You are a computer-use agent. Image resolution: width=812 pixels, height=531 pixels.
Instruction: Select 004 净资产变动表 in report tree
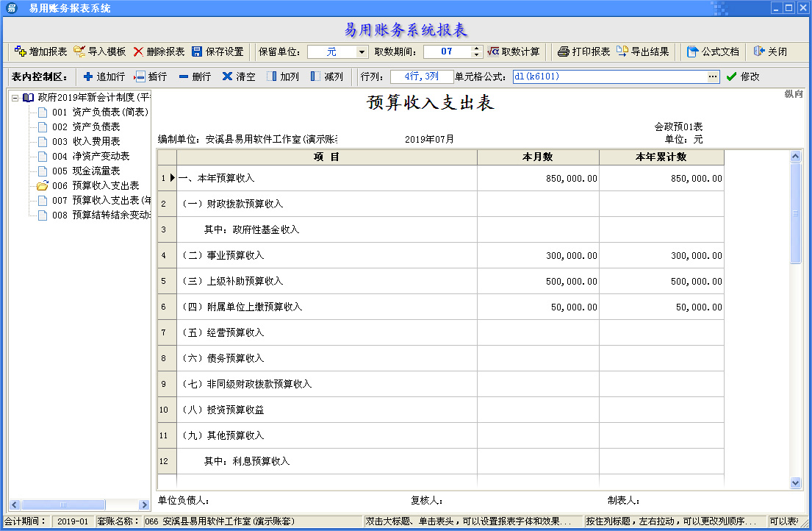pyautogui.click(x=90, y=156)
